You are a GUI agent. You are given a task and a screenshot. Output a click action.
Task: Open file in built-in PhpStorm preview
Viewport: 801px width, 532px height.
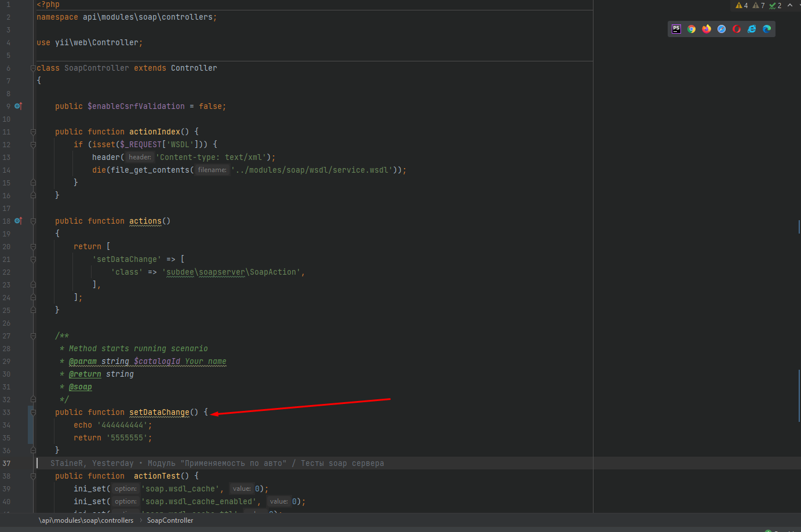click(676, 29)
